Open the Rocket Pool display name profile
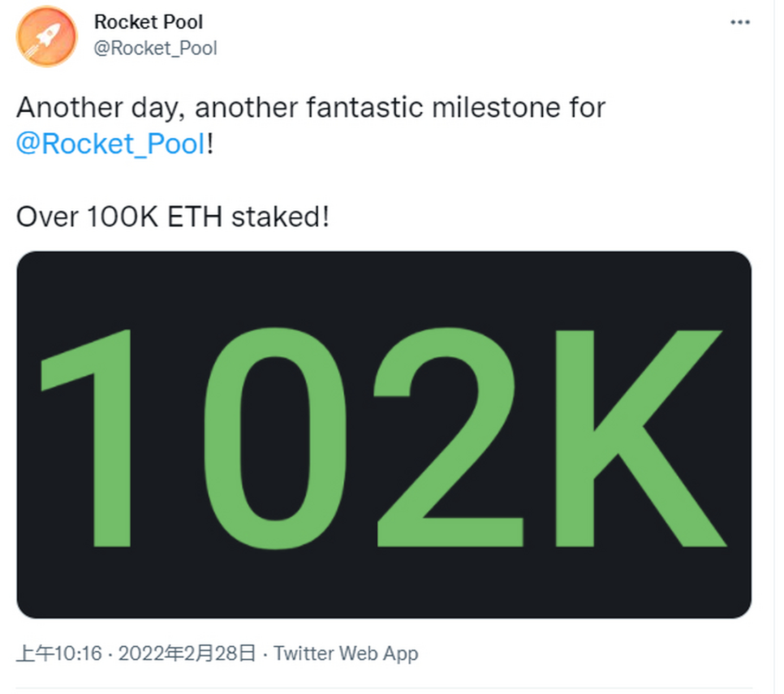 (148, 22)
